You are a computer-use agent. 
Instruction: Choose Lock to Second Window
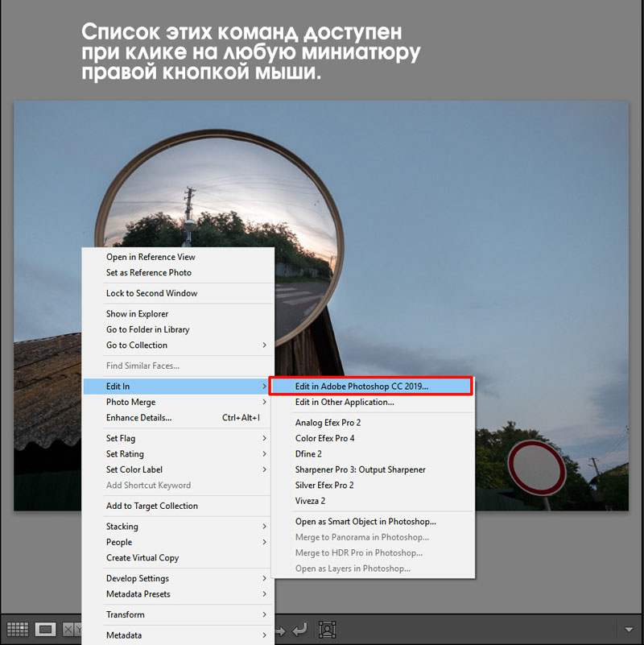pyautogui.click(x=179, y=293)
